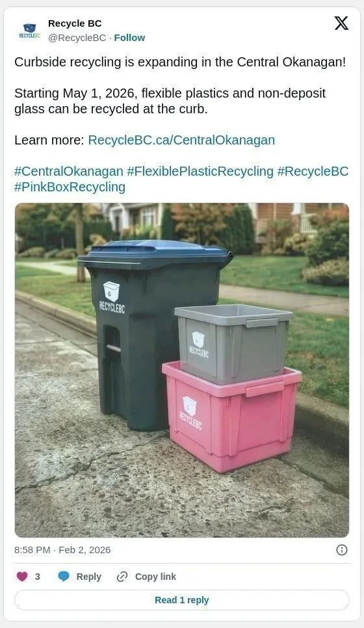Image resolution: width=364 pixels, height=628 pixels.
Task: Click the like count number 3
Action: [x=38, y=577]
